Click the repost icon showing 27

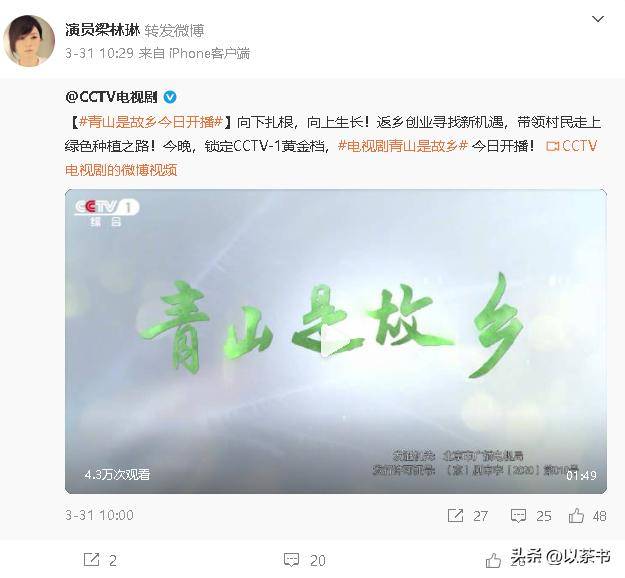(x=455, y=515)
